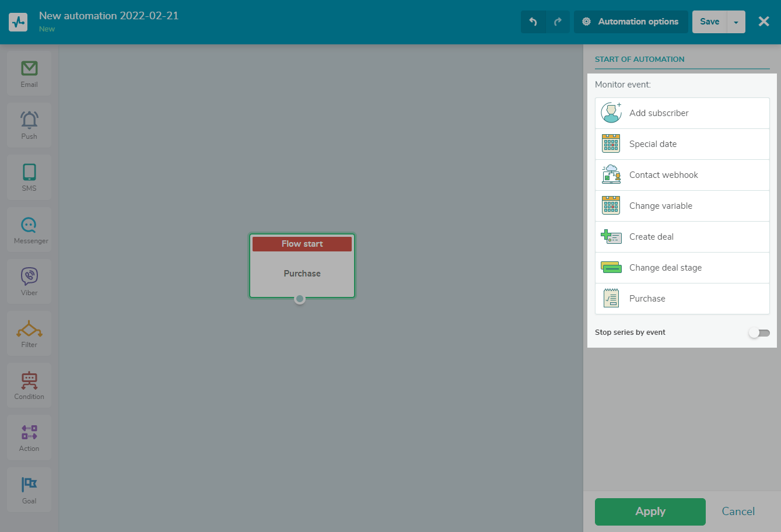
Task: Click the Redo arrow in the toolbar
Action: click(x=558, y=22)
